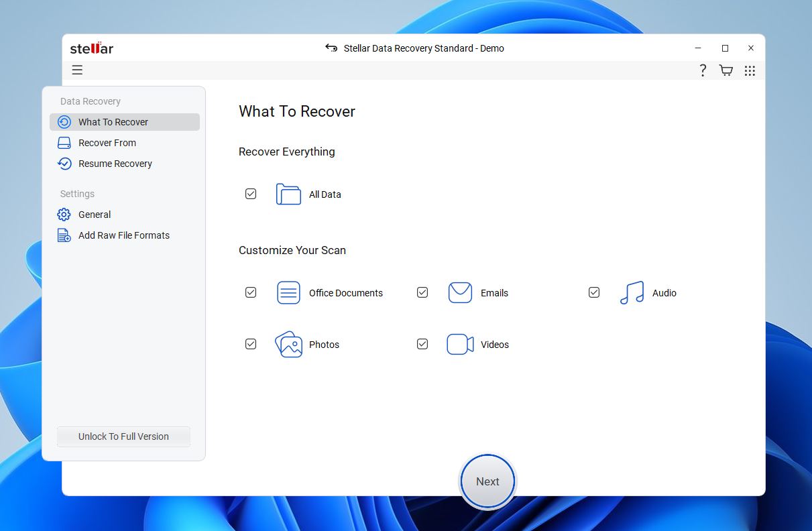Viewport: 812px width, 531px height.
Task: Click the Videos camera icon
Action: (x=460, y=345)
